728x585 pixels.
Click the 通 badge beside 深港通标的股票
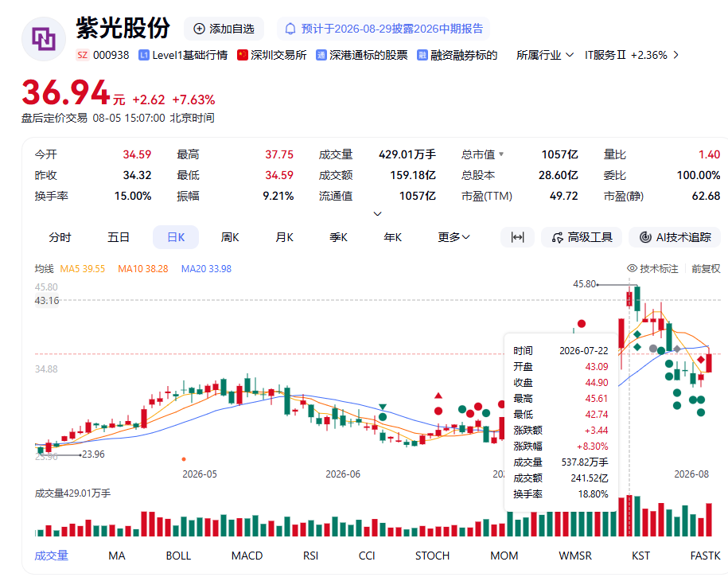point(321,55)
